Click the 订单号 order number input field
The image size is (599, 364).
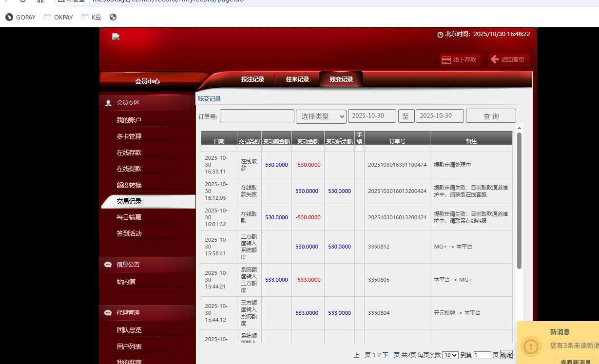pos(256,116)
